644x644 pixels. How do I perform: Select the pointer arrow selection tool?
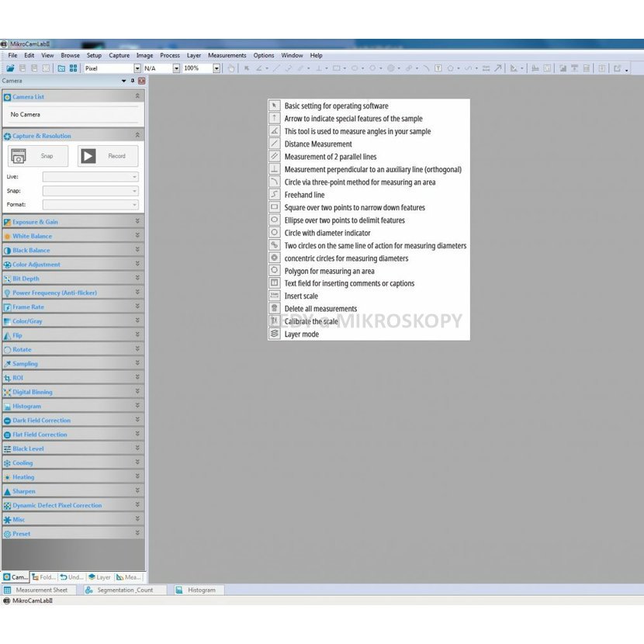(247, 68)
